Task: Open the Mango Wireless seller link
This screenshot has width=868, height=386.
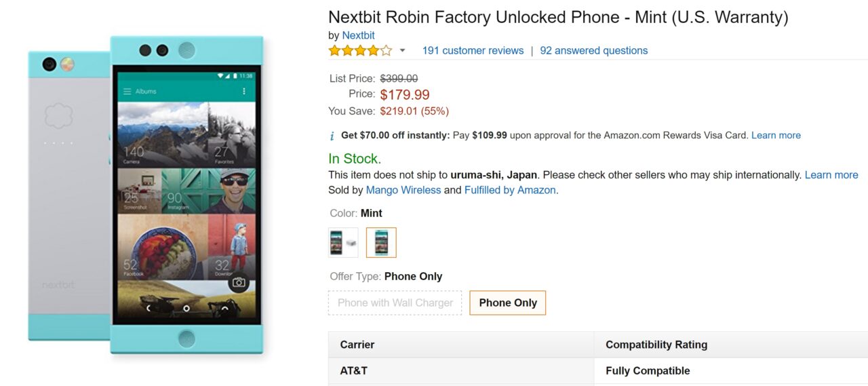Action: click(403, 191)
